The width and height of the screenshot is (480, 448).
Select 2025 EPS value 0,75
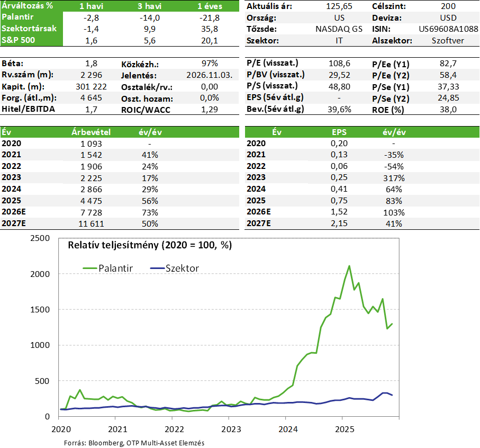point(339,201)
